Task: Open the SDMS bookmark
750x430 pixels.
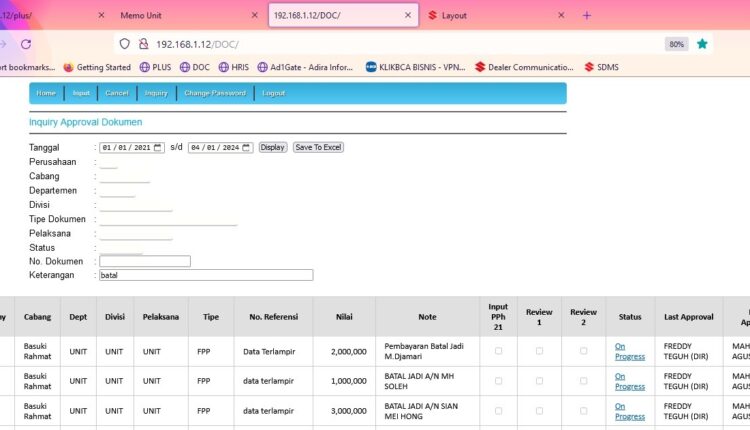Action: click(601, 67)
